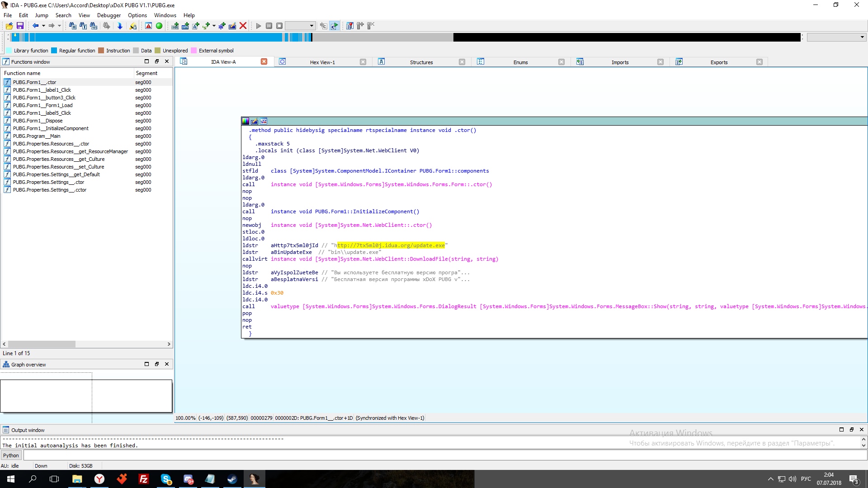
Task: Open the Debugger menu
Action: pos(108,15)
